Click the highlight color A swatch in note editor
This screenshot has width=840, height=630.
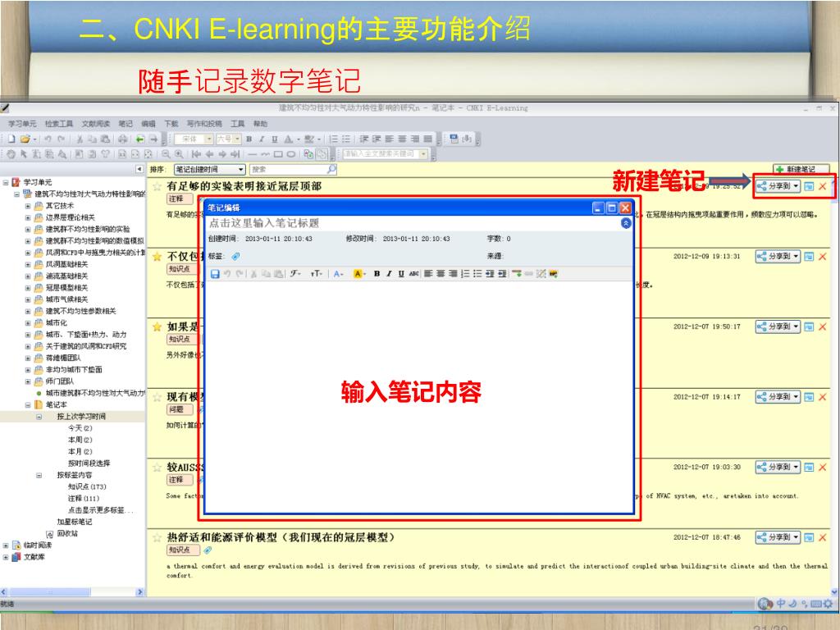pyautogui.click(x=358, y=274)
